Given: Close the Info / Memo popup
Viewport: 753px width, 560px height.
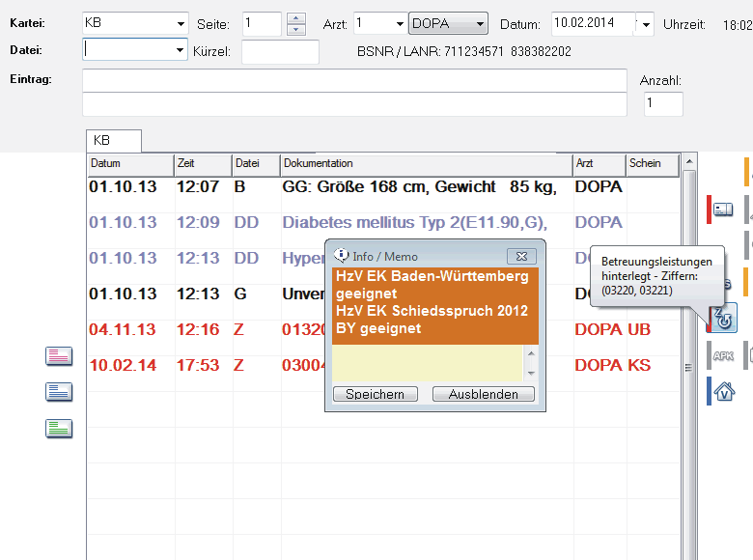Looking at the screenshot, I should tap(521, 256).
